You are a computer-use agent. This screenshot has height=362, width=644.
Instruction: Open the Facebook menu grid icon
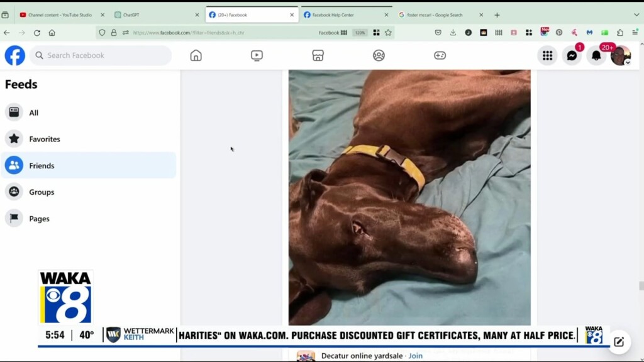point(547,55)
